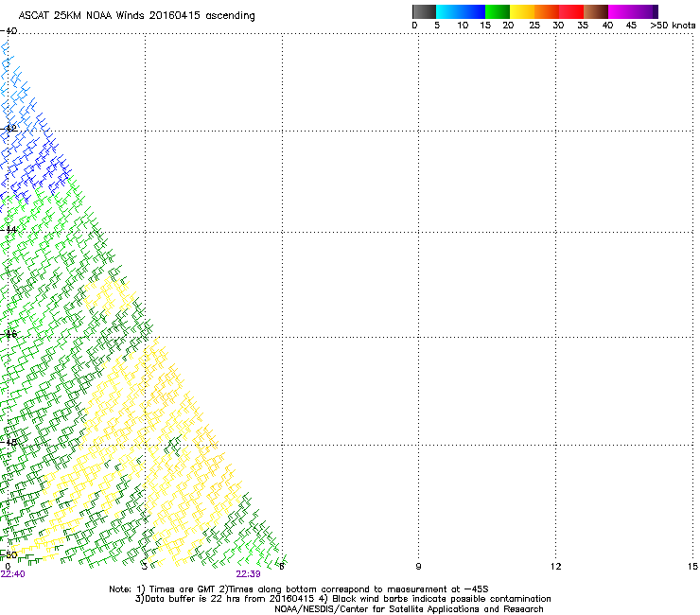Pick the red 30–35 knots color segment
This screenshot has height=615, width=700.
pos(571,11)
